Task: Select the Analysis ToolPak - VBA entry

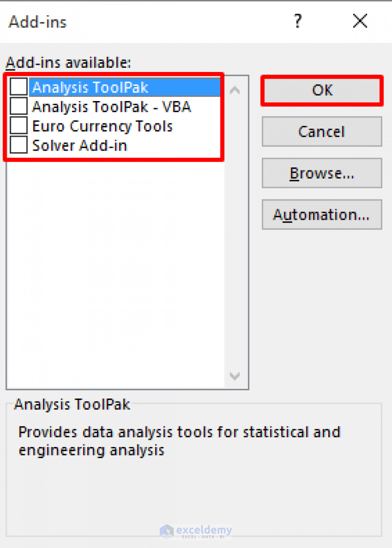Action: click(x=111, y=106)
